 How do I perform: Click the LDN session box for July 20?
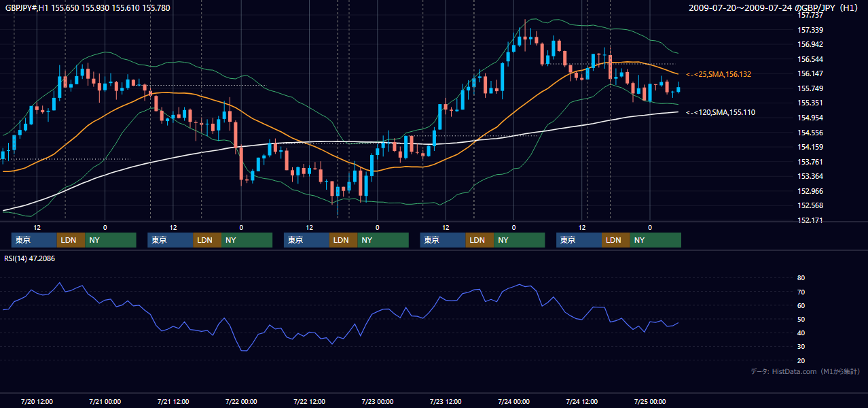pos(71,240)
